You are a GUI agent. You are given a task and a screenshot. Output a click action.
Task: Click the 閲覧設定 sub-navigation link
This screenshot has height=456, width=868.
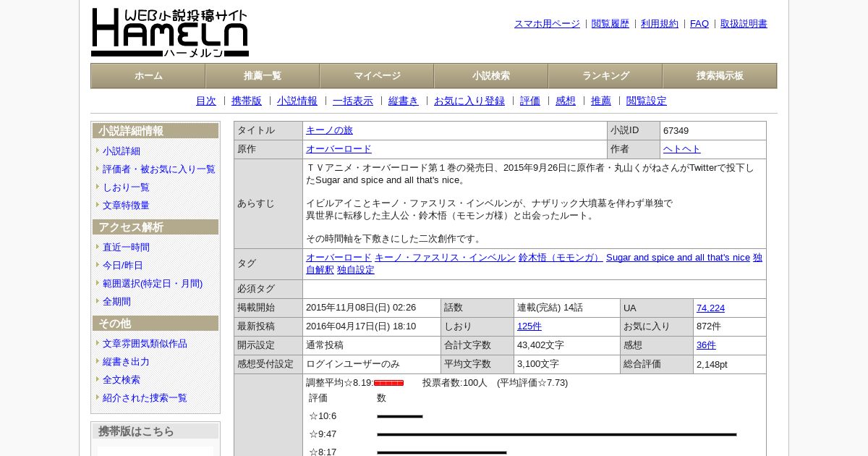(x=647, y=101)
